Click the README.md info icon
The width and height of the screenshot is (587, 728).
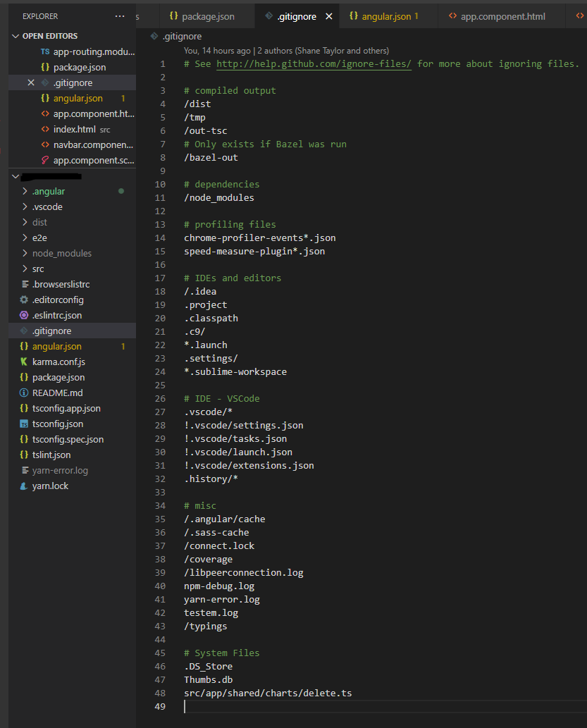click(24, 393)
